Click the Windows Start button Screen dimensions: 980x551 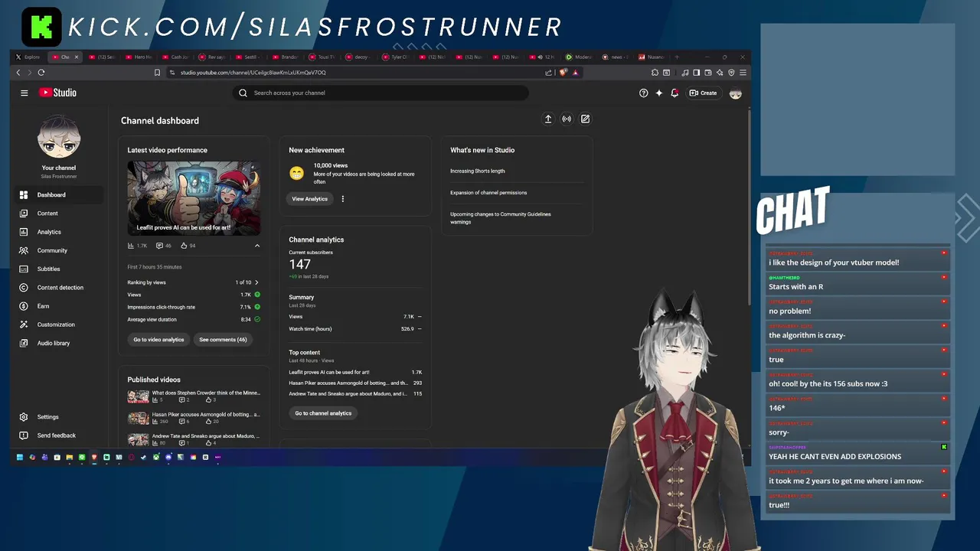click(20, 458)
